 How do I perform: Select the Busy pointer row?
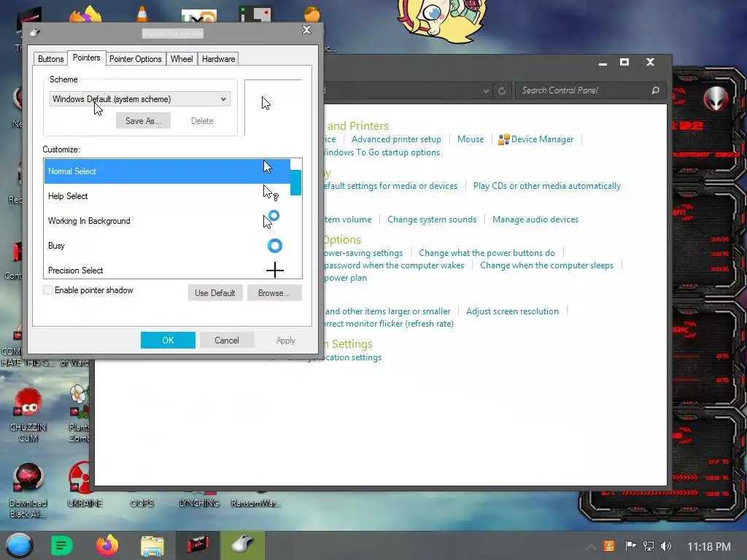coord(167,245)
